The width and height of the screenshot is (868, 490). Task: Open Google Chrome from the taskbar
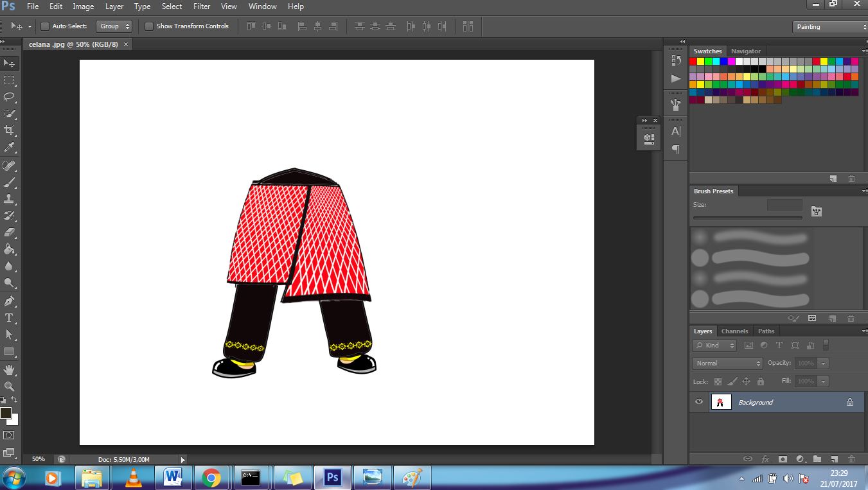point(211,478)
